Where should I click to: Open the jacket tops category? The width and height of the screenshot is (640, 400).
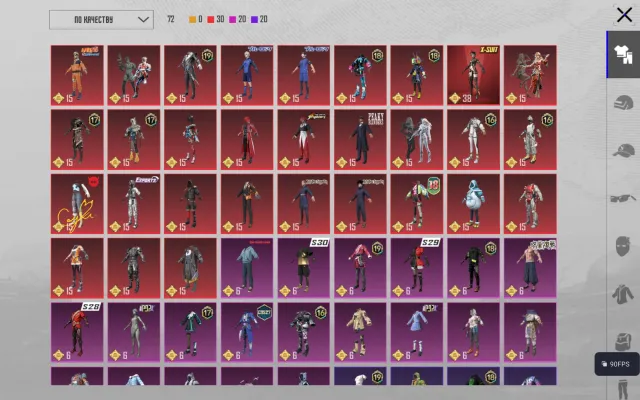(x=623, y=294)
